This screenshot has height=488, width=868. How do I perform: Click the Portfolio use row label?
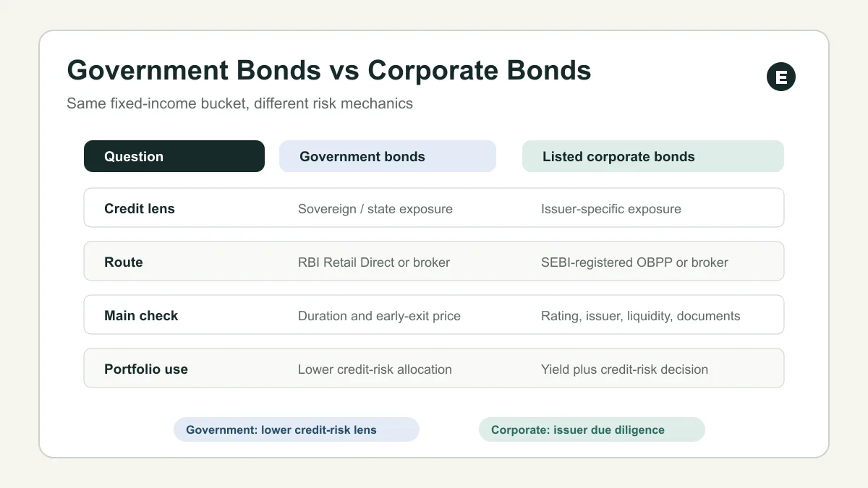[x=146, y=369]
